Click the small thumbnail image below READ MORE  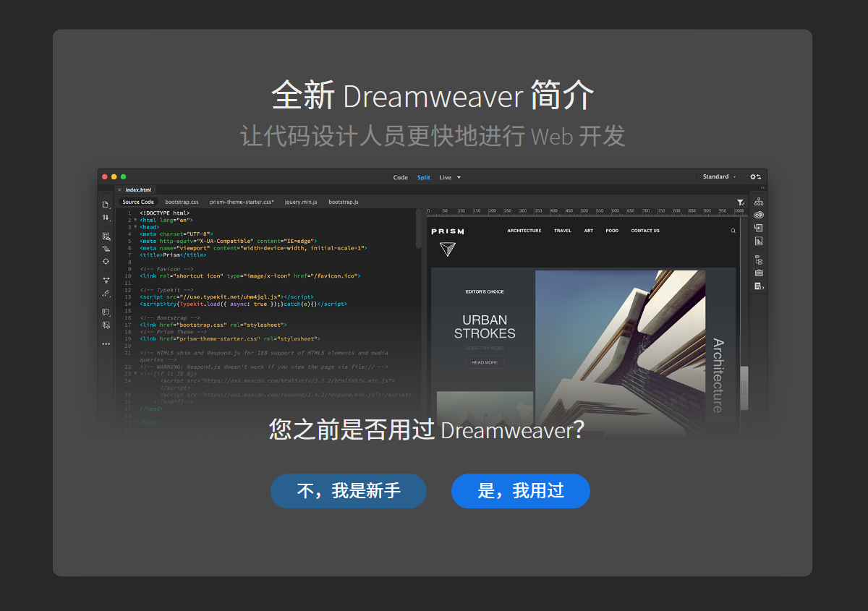pos(485,414)
